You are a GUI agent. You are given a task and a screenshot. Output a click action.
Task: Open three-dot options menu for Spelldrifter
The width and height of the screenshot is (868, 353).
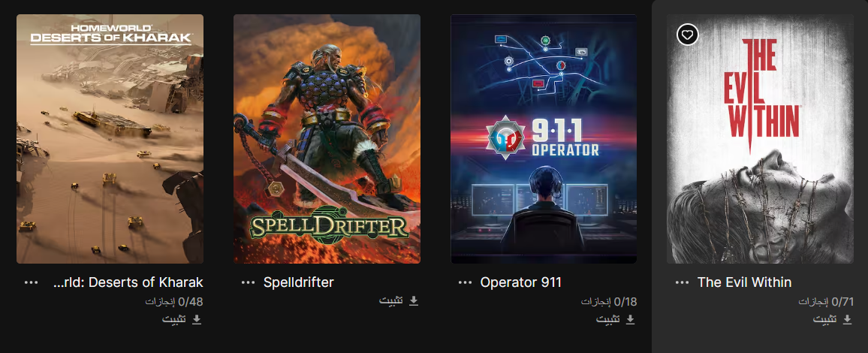(x=248, y=282)
